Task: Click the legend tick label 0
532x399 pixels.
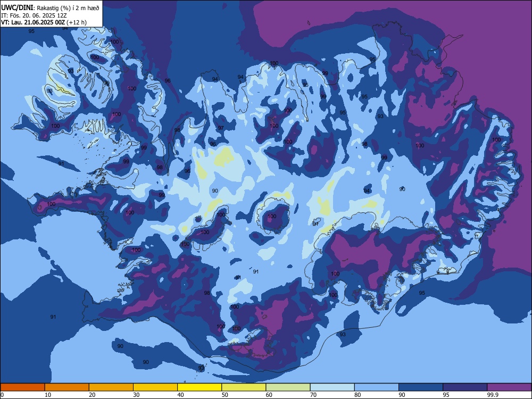Action: (x=2, y=395)
